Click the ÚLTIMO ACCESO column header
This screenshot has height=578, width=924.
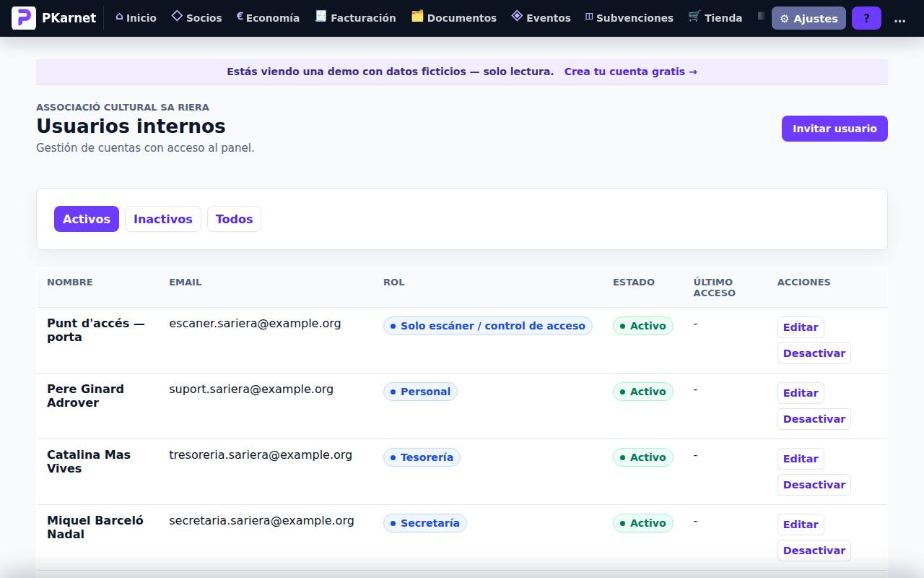click(715, 288)
